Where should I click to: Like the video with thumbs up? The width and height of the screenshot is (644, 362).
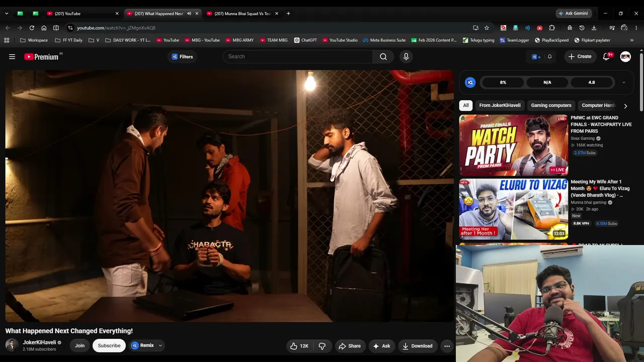(299, 346)
